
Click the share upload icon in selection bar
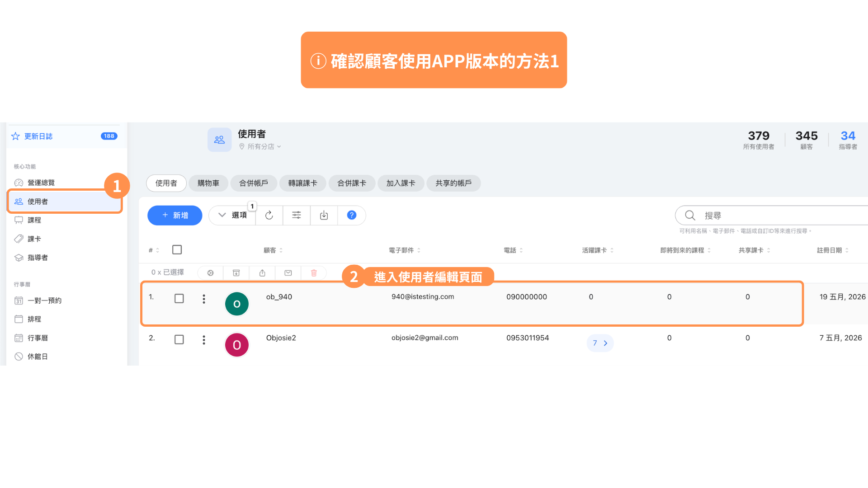click(x=262, y=273)
